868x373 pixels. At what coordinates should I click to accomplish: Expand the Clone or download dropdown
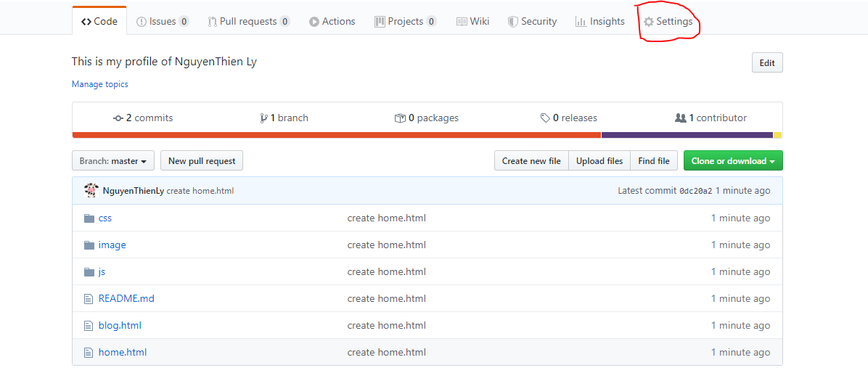tap(733, 160)
